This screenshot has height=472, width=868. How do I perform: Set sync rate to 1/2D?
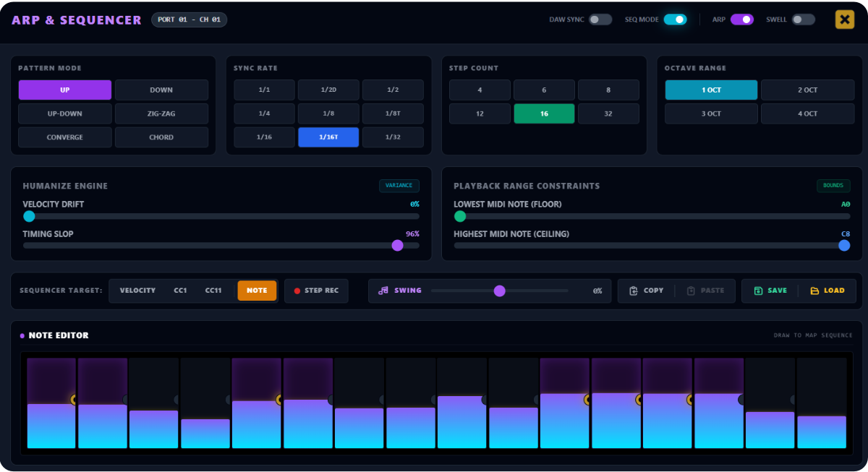coord(328,90)
